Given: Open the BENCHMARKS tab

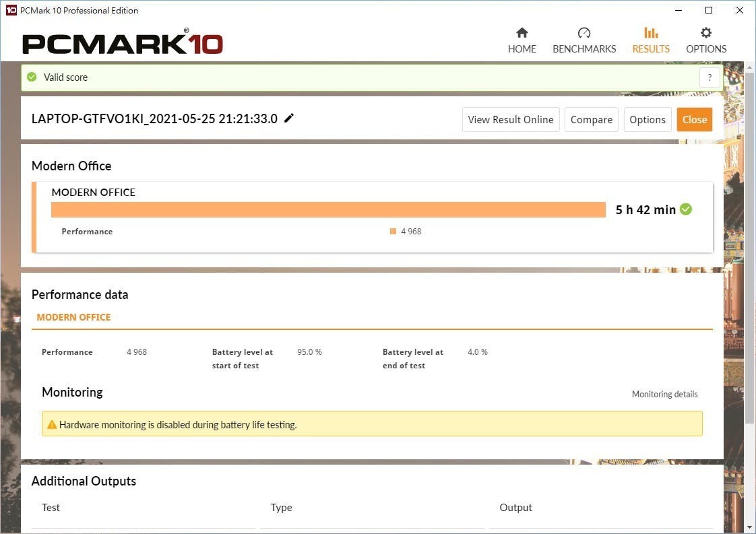Looking at the screenshot, I should pyautogui.click(x=584, y=40).
